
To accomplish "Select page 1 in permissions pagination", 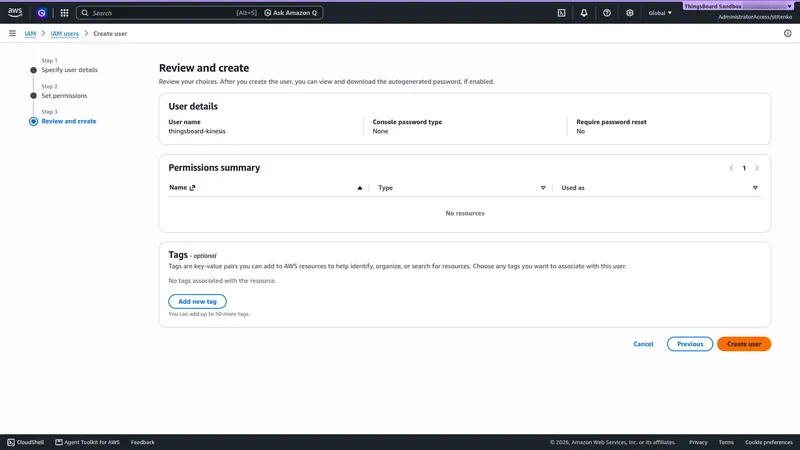I will pyautogui.click(x=744, y=168).
